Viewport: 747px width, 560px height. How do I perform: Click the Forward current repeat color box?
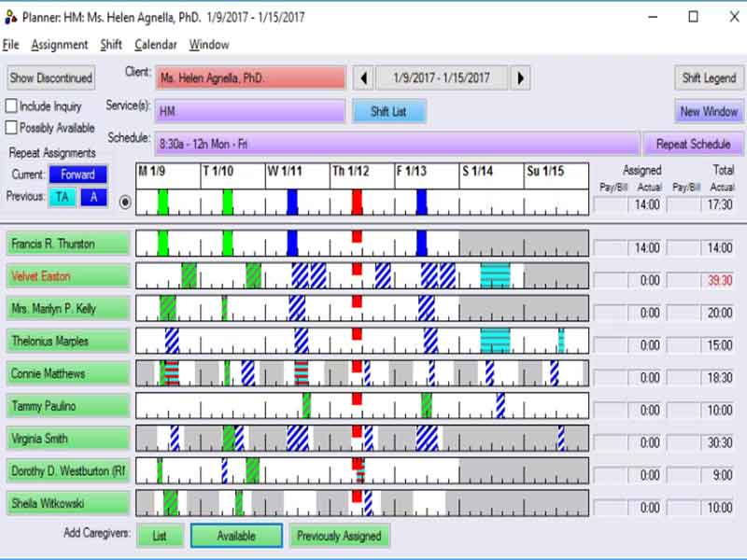tap(78, 175)
